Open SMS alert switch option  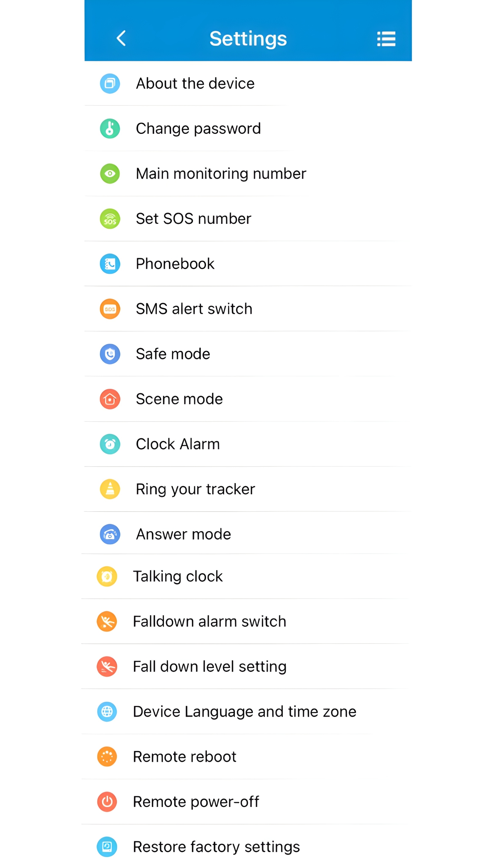pos(194,309)
